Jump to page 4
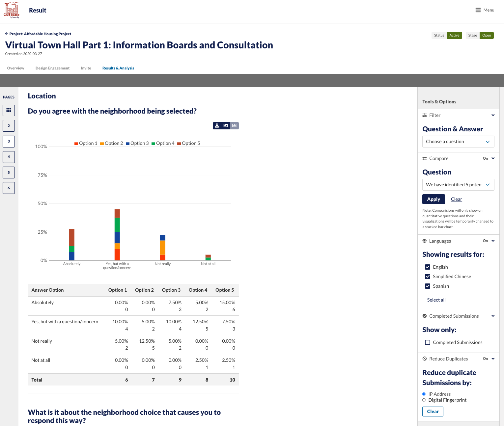The width and height of the screenshot is (504, 426). pos(9,157)
